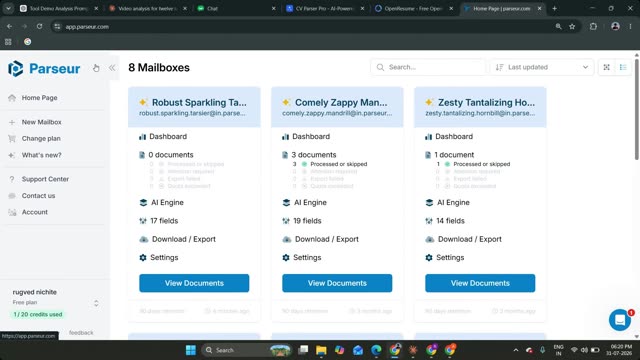640x360 pixels.
Task: Open Contact us in sidebar
Action: (x=38, y=196)
